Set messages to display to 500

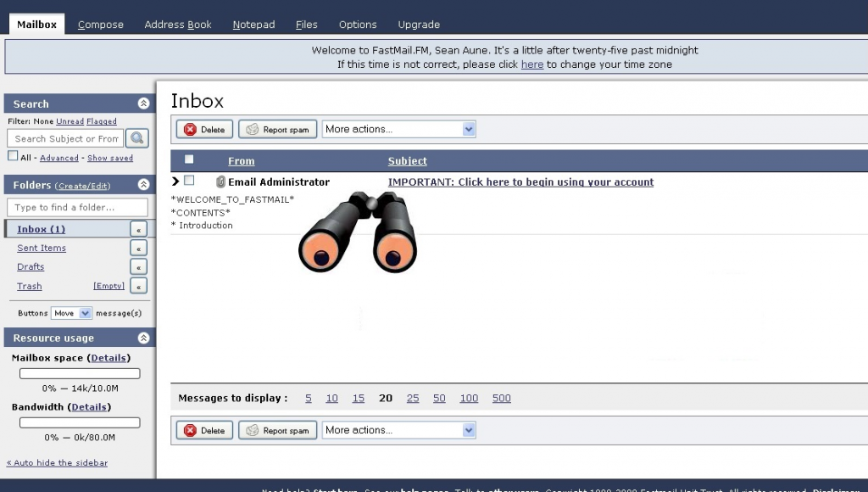coord(502,398)
